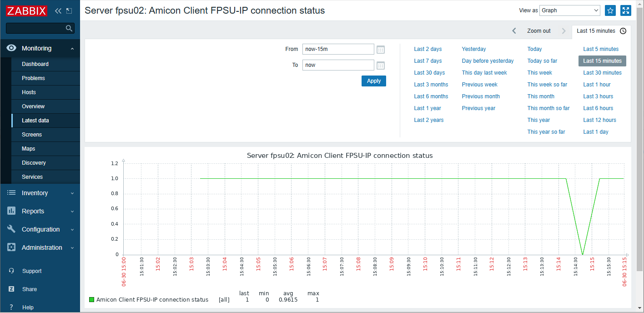Select Last 1 year time range
Image resolution: width=644 pixels, height=313 pixels.
tap(428, 108)
